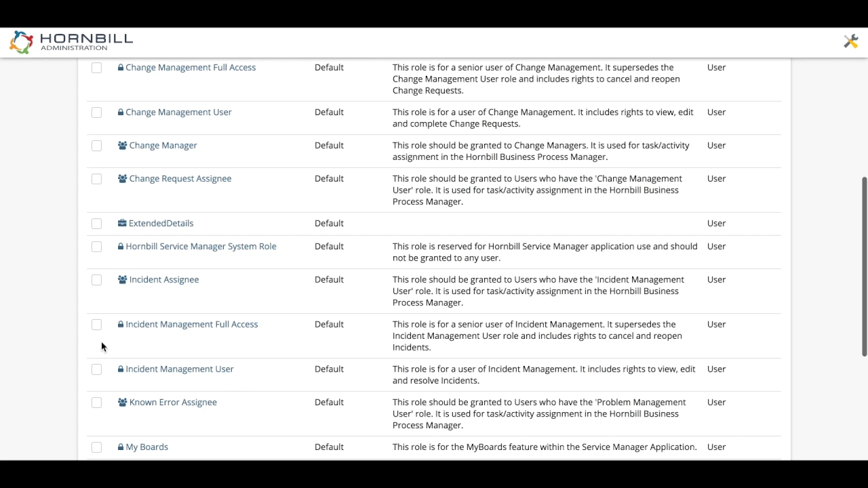The height and width of the screenshot is (488, 868).
Task: Select the Known Error Assignee checkbox
Action: pyautogui.click(x=96, y=403)
